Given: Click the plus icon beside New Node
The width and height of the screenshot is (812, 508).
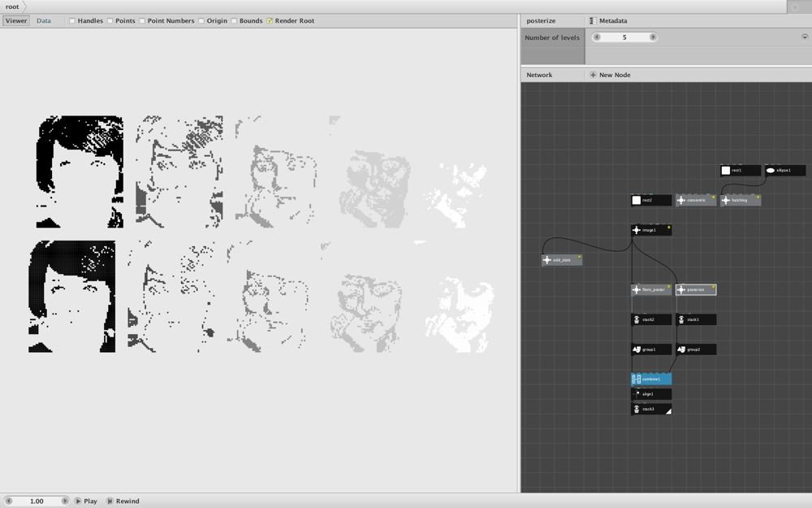Looking at the screenshot, I should coord(593,75).
